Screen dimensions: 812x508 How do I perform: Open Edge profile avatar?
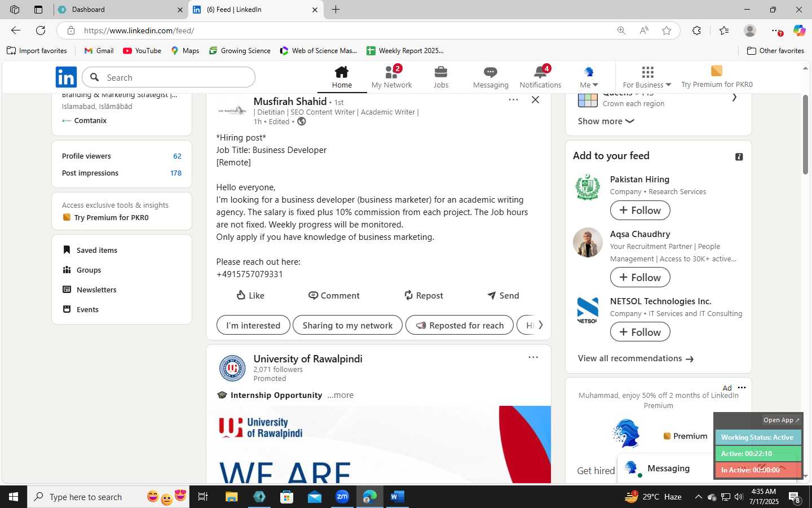click(749, 30)
